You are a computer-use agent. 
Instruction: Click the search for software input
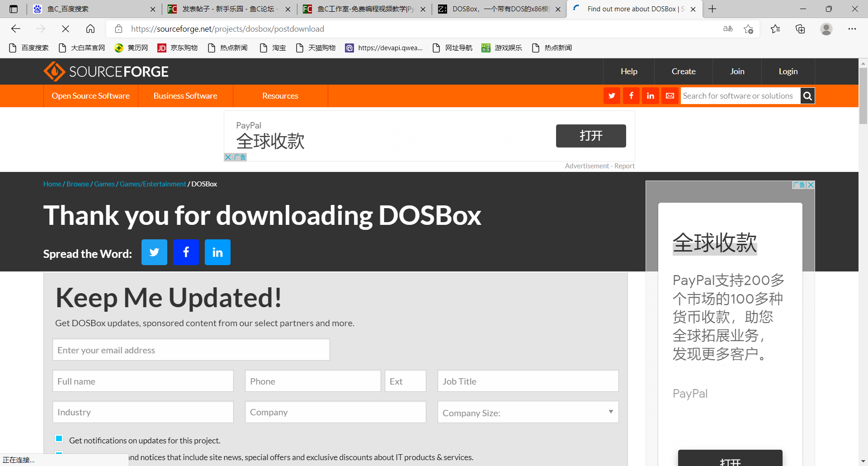point(740,96)
